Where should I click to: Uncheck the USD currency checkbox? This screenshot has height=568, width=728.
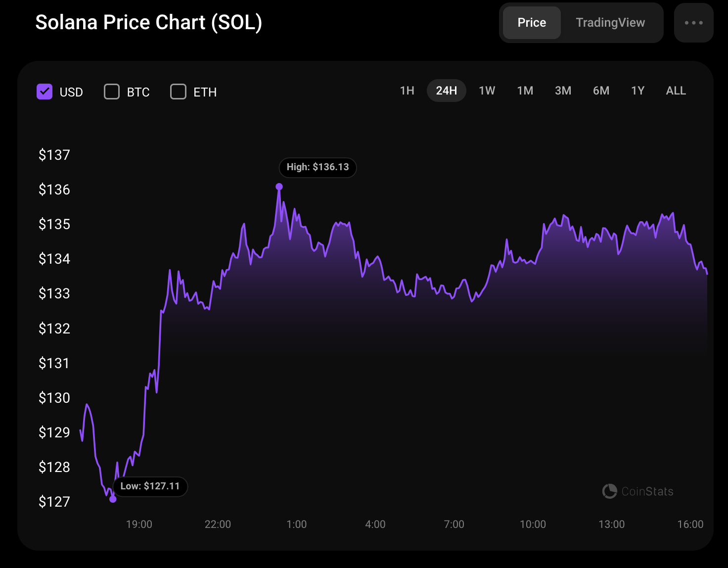(45, 92)
